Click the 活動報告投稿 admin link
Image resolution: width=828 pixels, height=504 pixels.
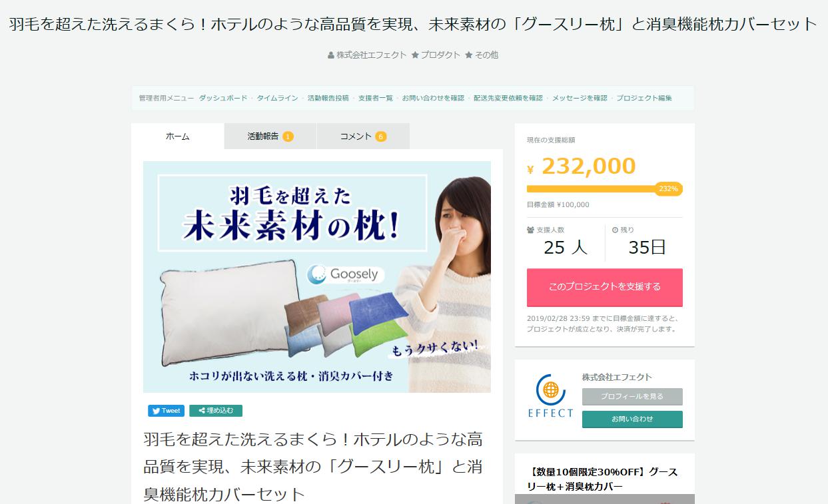328,98
